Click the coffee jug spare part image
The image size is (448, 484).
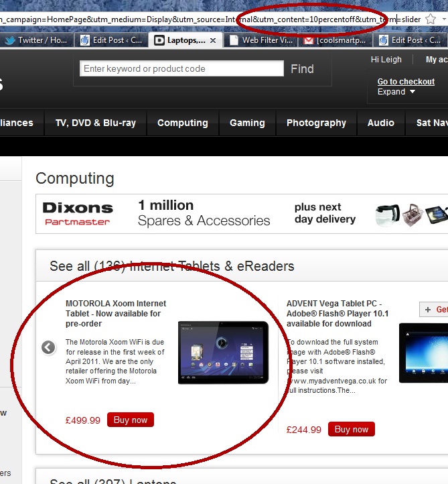click(387, 215)
